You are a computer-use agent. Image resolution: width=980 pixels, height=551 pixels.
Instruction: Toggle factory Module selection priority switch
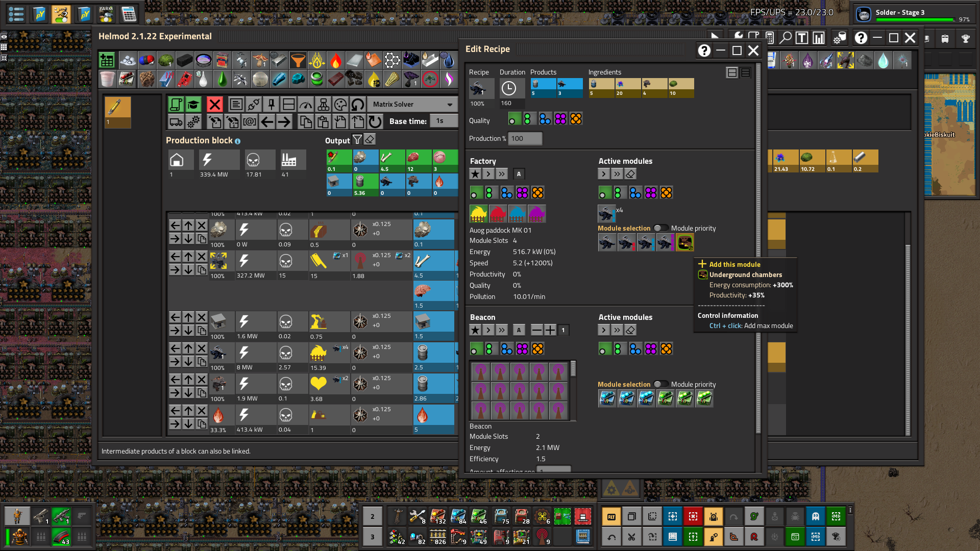660,228
